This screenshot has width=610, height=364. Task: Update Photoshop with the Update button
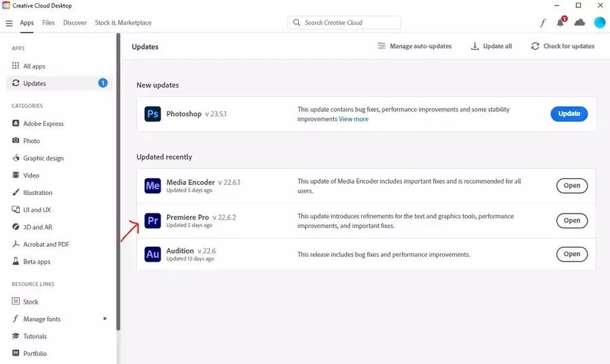tap(569, 114)
